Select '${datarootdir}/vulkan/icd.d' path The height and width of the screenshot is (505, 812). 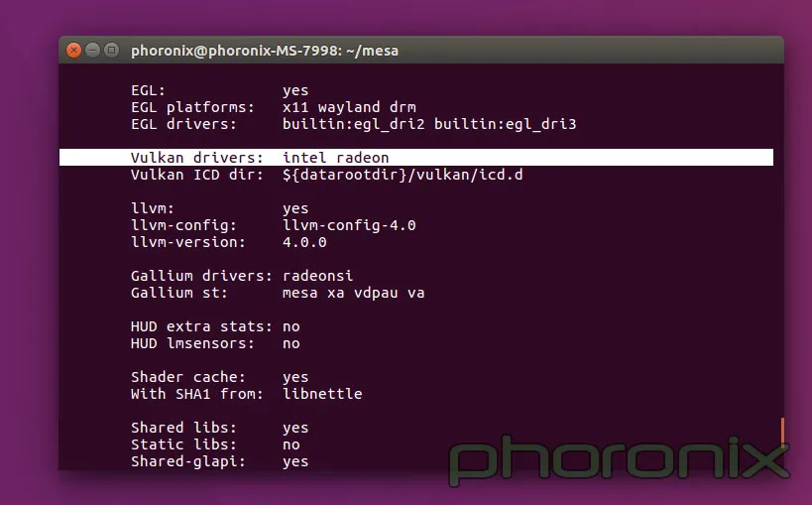403,175
